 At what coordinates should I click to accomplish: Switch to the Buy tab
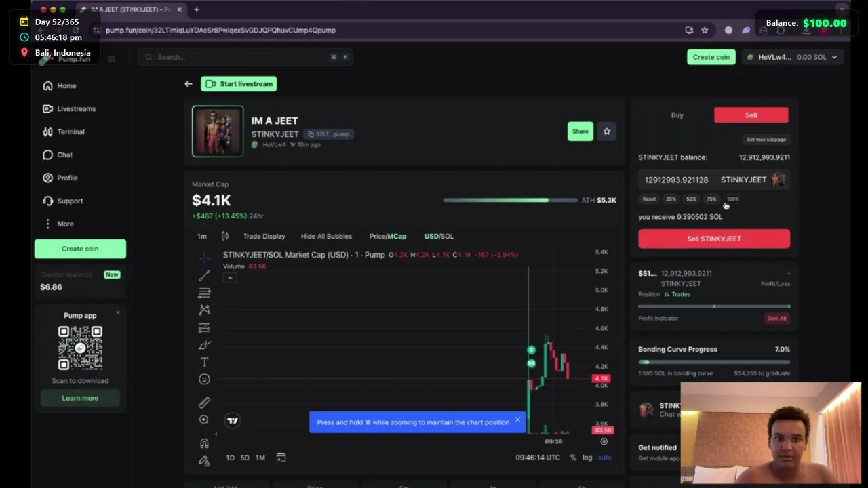[677, 115]
